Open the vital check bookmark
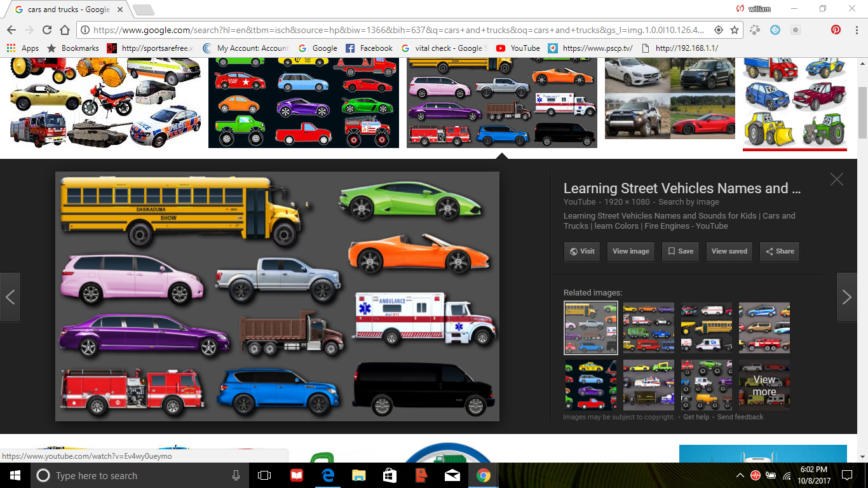This screenshot has width=868, height=488. [x=445, y=48]
